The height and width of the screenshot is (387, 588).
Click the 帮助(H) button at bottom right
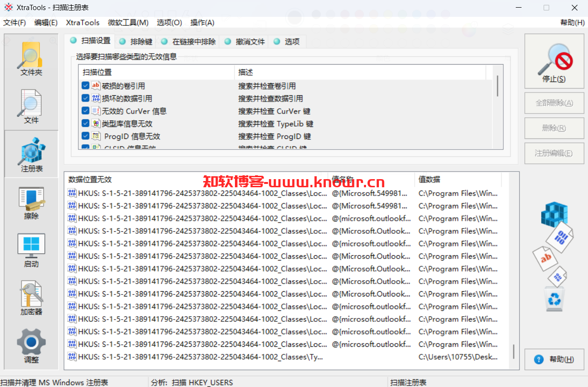[554, 359]
